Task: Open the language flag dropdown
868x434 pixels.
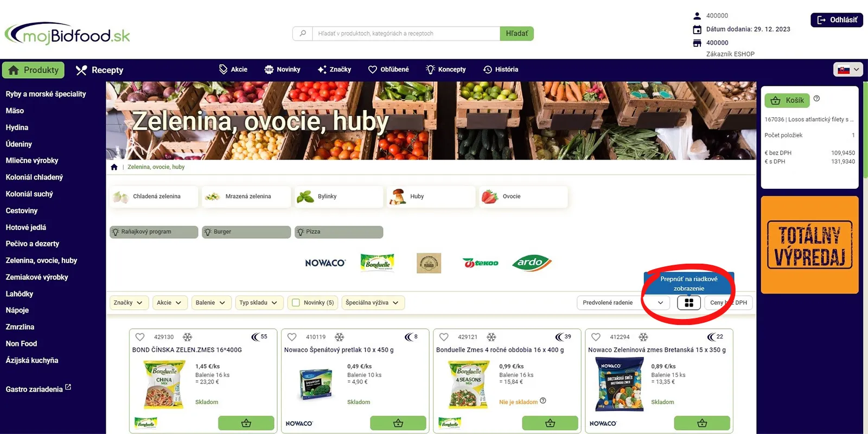Action: click(848, 69)
